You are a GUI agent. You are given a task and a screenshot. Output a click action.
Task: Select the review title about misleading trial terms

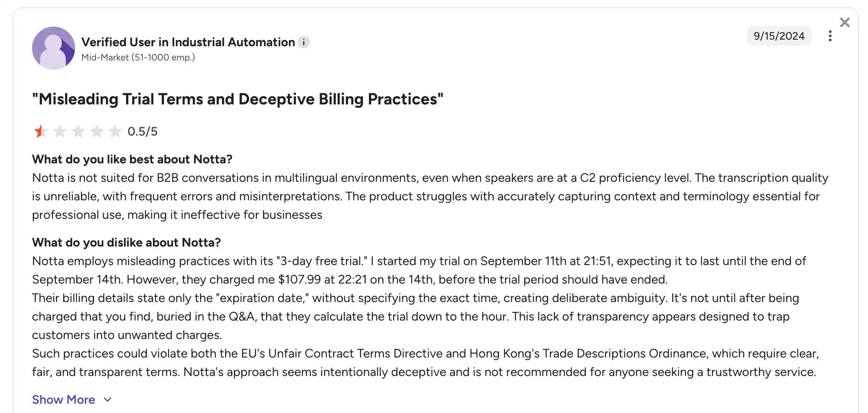238,99
